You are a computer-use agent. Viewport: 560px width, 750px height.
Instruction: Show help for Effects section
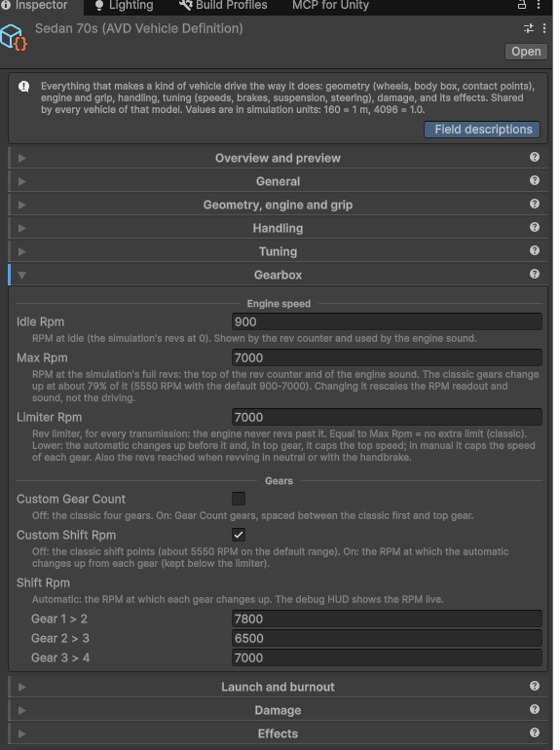[535, 732]
